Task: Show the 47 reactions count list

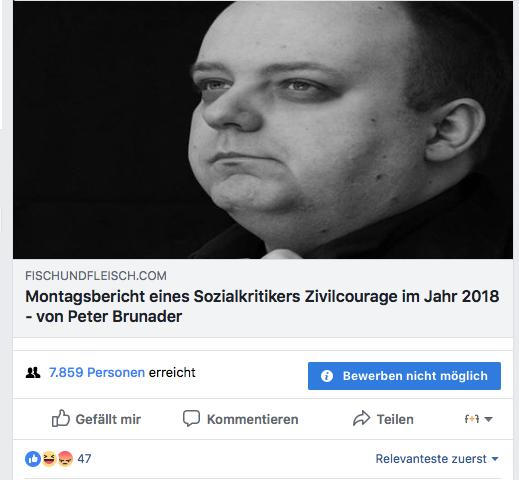Action: click(x=84, y=459)
